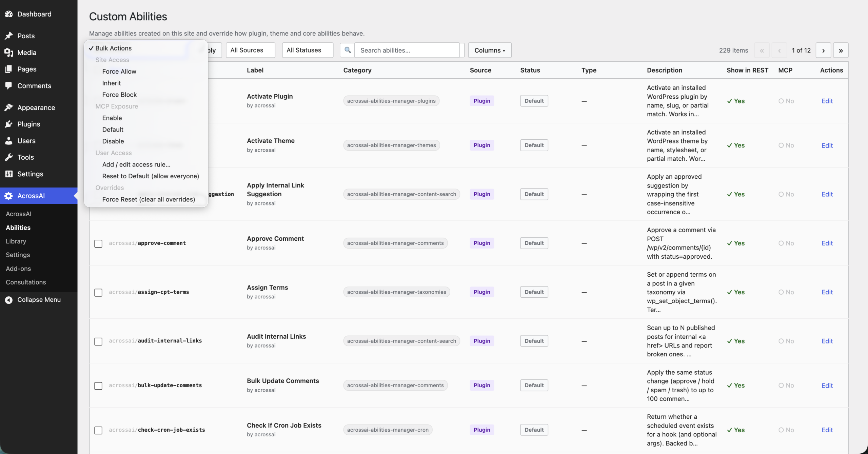The height and width of the screenshot is (454, 868).
Task: Click acrossai-abilities-manager-taxonomies category tag
Action: point(396,292)
